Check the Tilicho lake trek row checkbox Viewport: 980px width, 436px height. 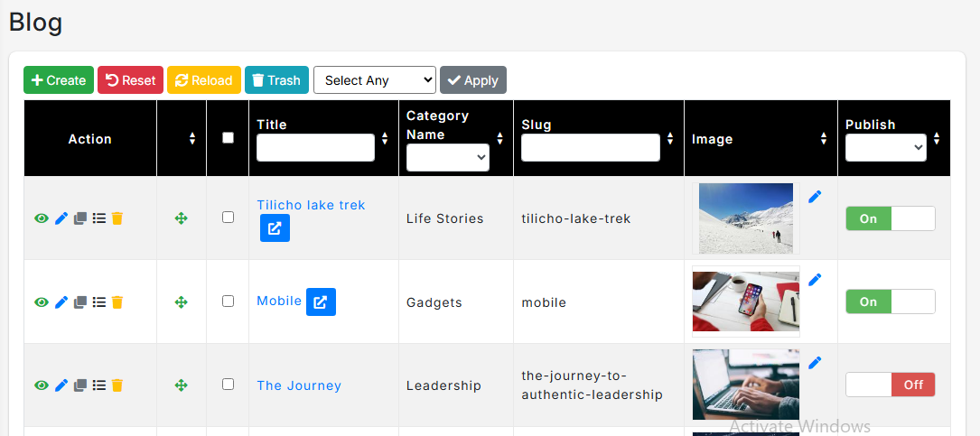pos(229,218)
